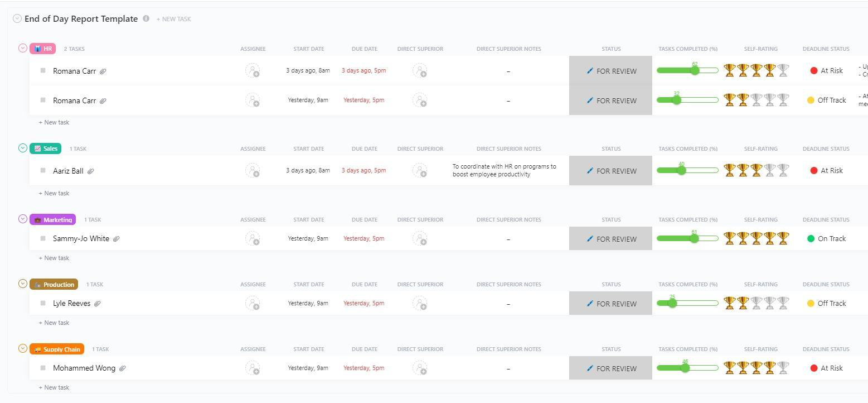The width and height of the screenshot is (868, 403).
Task: Click + New task under the Sales group
Action: 54,193
